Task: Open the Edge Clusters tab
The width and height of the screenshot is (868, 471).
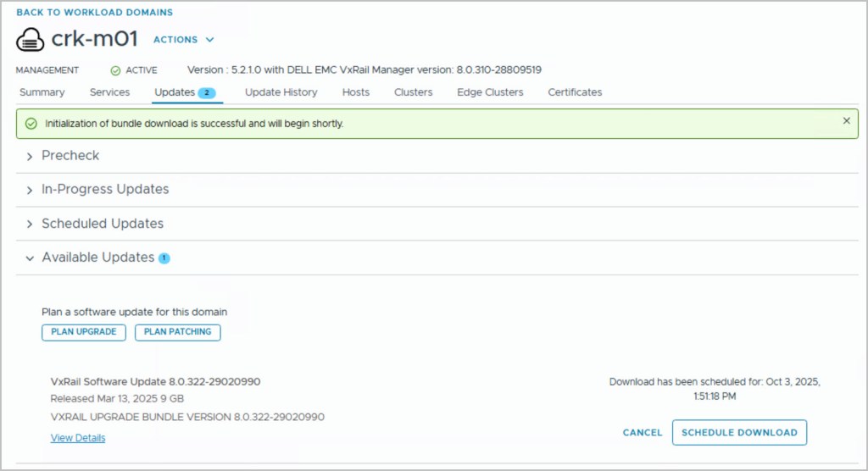Action: [490, 92]
